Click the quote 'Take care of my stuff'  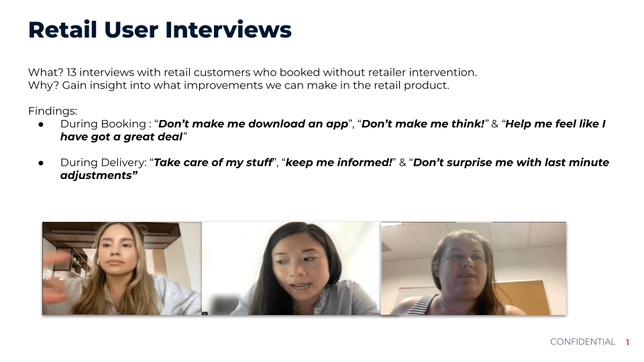[x=213, y=162]
